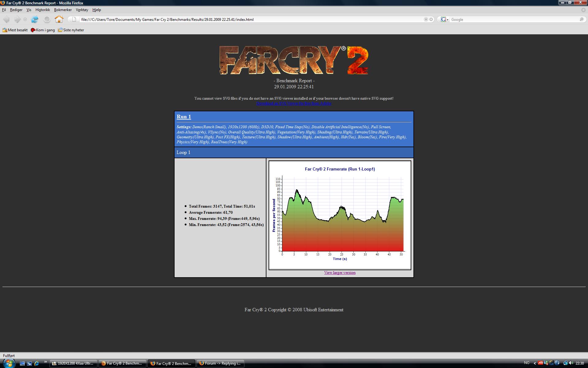588x368 pixels.
Task: Open the Hjelp menu
Action: point(96,10)
